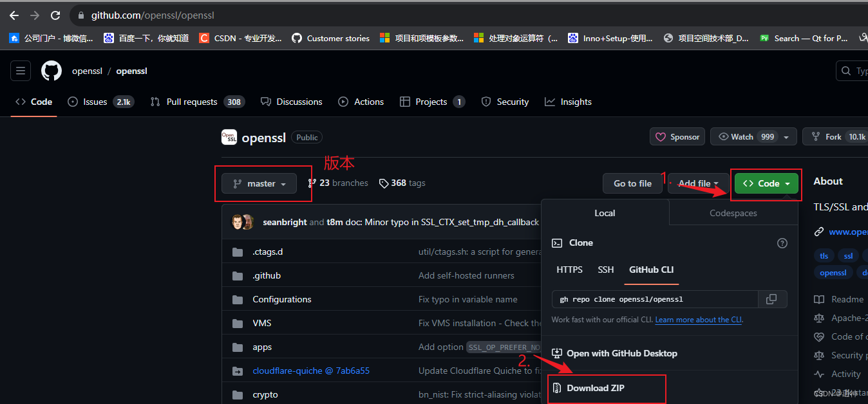Click the gh repo clone command field

655,299
